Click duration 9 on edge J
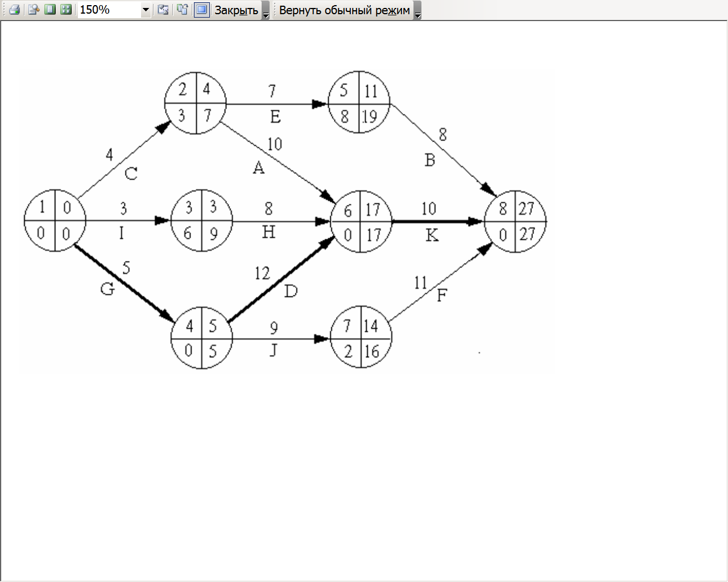 point(274,328)
